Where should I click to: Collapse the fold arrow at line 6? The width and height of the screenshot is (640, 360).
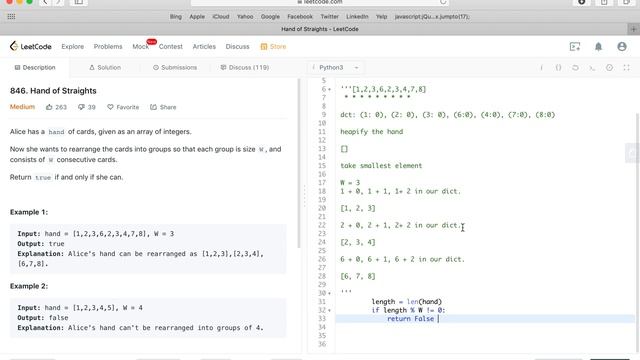[330, 89]
